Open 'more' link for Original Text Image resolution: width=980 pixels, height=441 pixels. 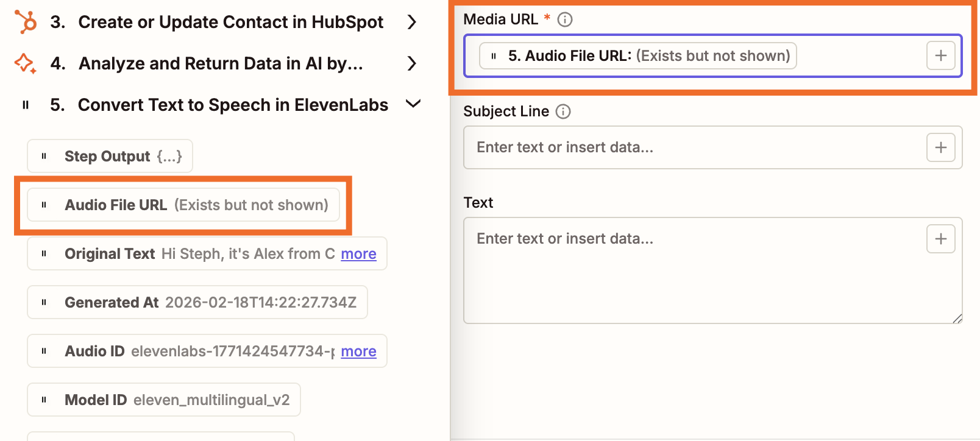click(358, 253)
